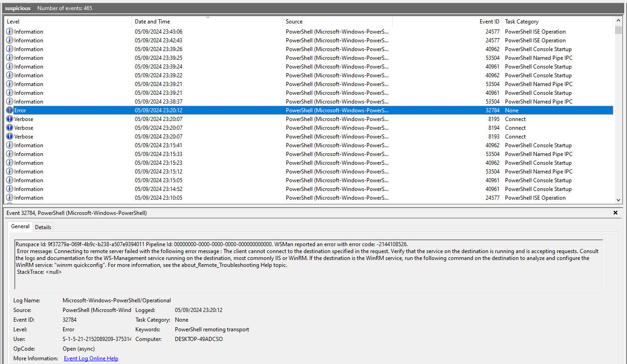This screenshot has height=364, width=627.
Task: Click the Source column header
Action: (x=294, y=22)
